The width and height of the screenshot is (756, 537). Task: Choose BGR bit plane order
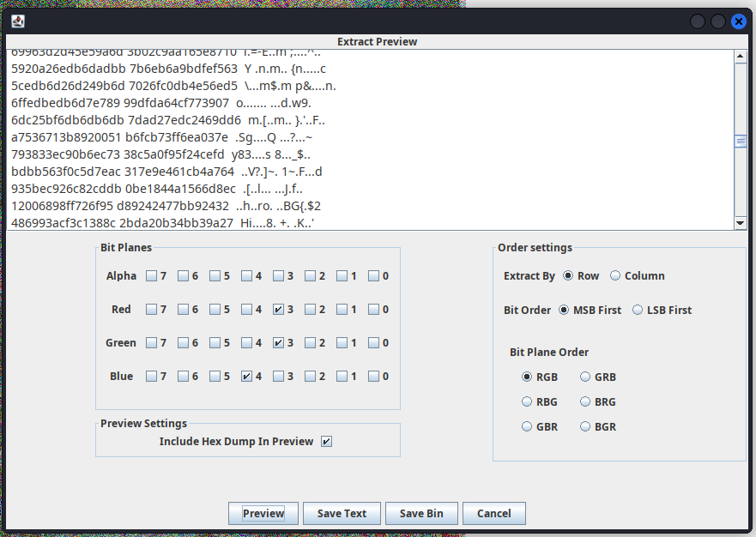pyautogui.click(x=586, y=427)
